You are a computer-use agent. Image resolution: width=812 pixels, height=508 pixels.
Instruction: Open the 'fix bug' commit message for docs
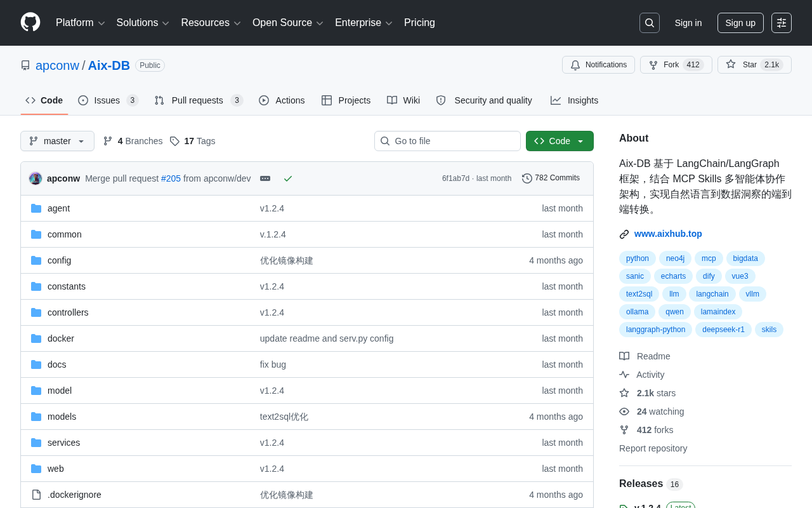click(273, 364)
